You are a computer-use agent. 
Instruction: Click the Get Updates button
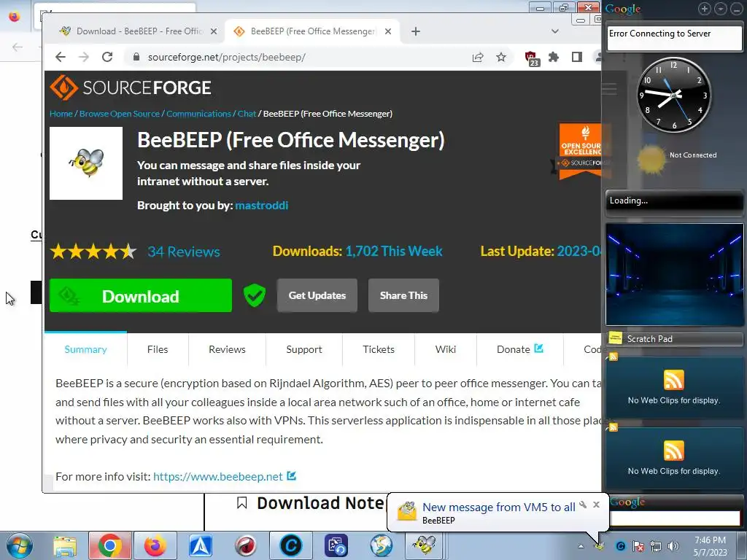(317, 296)
